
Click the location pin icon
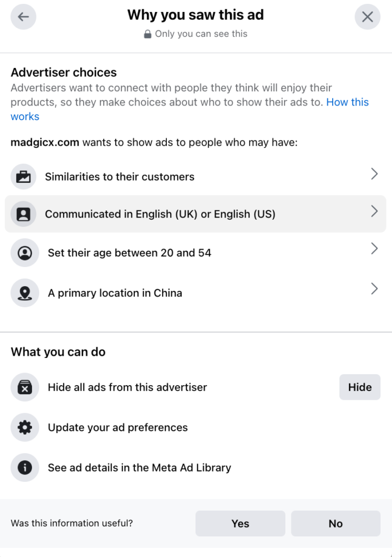click(25, 293)
